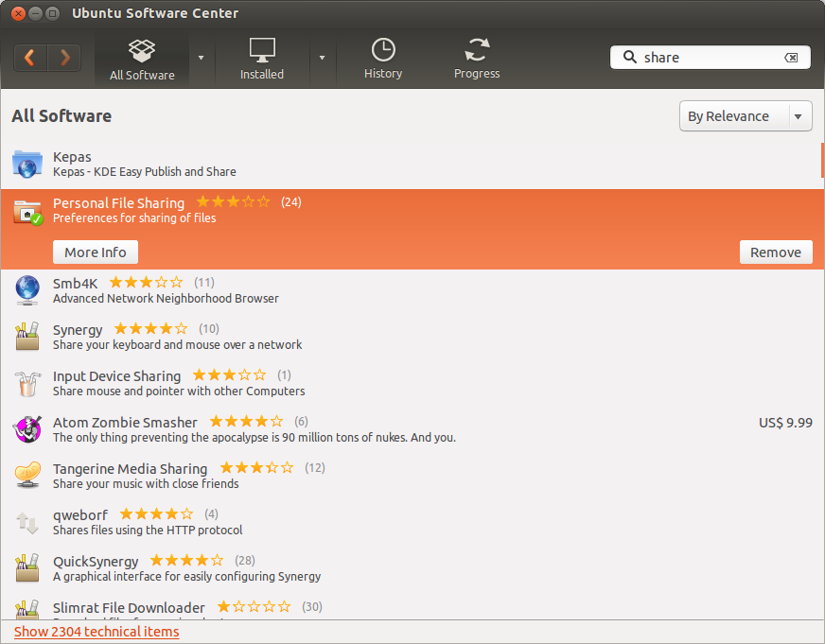Select the QuickSynergy entry title
Image resolution: width=825 pixels, height=644 pixels.
96,562
